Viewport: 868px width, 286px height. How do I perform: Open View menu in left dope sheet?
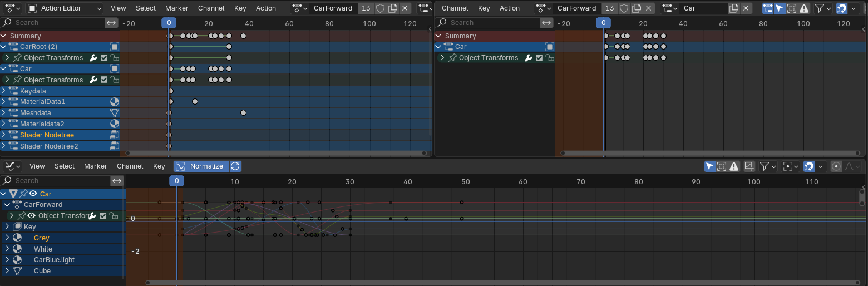(x=118, y=8)
